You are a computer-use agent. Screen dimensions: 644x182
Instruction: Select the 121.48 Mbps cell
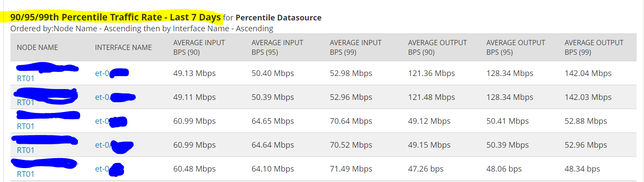(431, 97)
